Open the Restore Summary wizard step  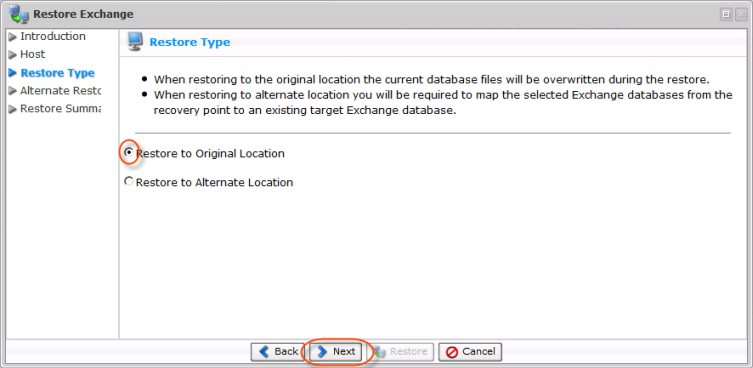tap(60, 109)
